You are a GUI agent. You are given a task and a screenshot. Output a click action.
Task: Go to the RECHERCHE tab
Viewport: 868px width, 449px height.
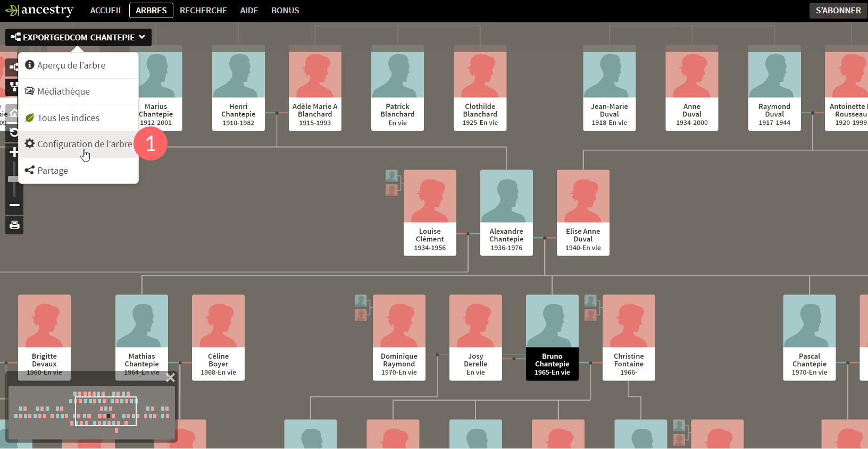[x=203, y=10]
